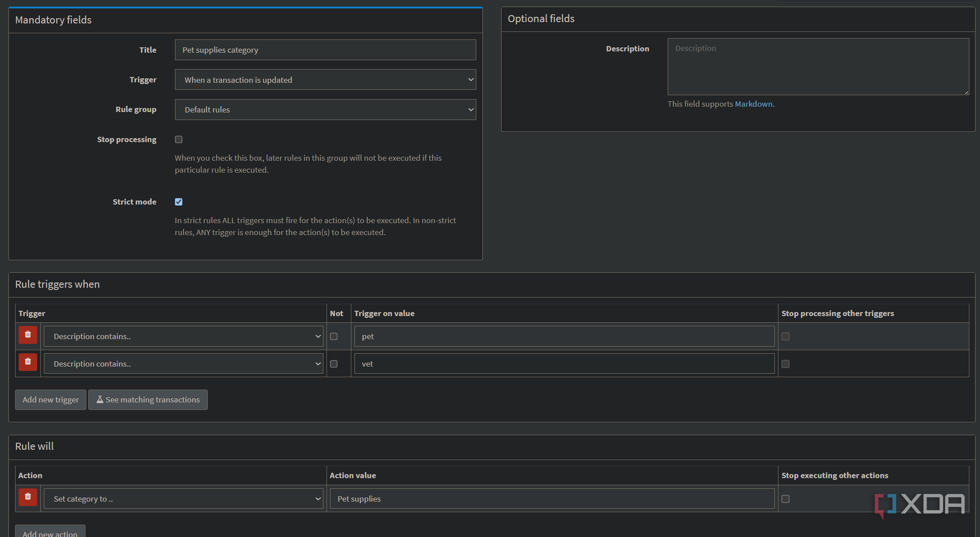Click the XDA logo watermark
Image resolution: width=980 pixels, height=537 pixels.
[920, 505]
